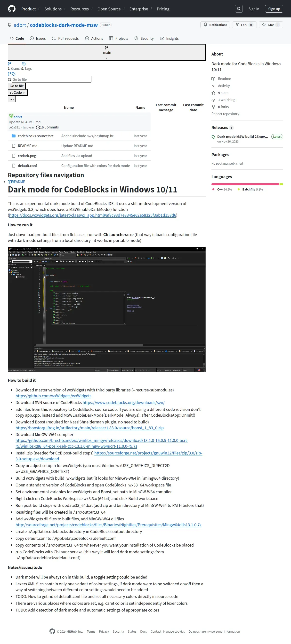The image size is (291, 644).
Task: Switch to Pull requests tab
Action: click(x=65, y=39)
